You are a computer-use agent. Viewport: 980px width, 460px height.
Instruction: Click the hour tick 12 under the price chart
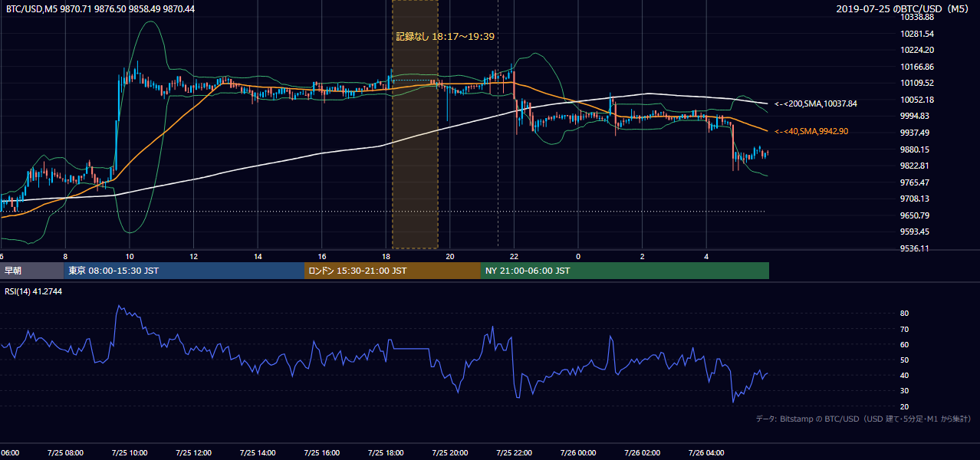click(194, 257)
